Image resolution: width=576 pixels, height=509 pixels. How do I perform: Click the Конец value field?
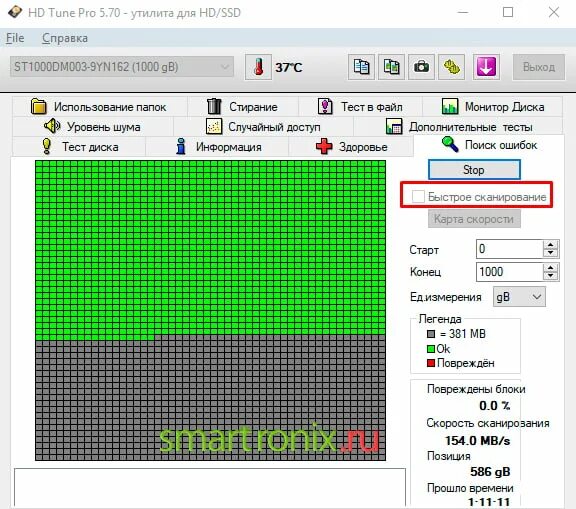click(509, 272)
